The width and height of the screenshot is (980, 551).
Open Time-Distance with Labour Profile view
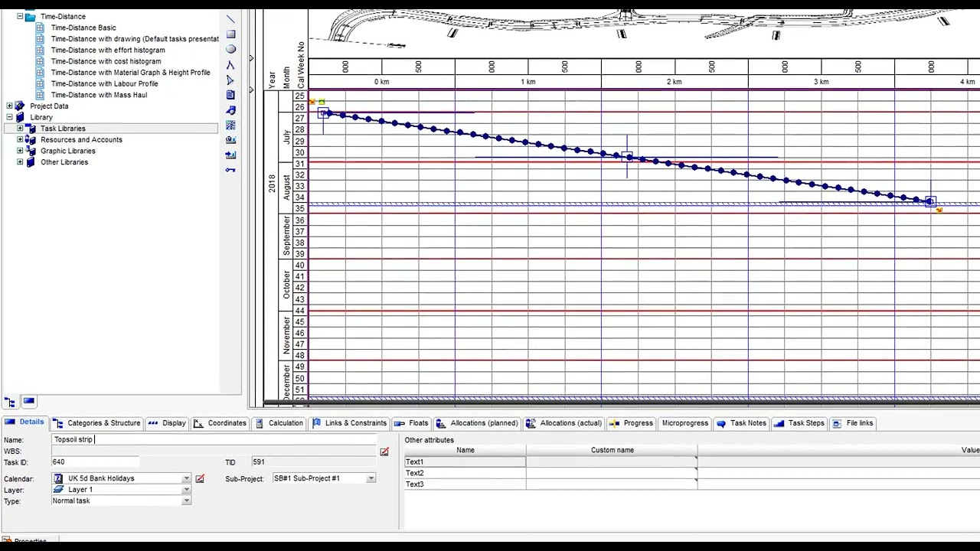tap(104, 83)
